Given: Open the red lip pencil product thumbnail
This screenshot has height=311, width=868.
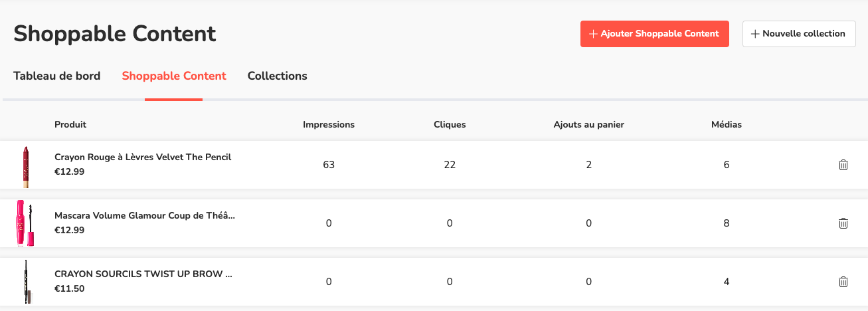Looking at the screenshot, I should coord(26,167).
